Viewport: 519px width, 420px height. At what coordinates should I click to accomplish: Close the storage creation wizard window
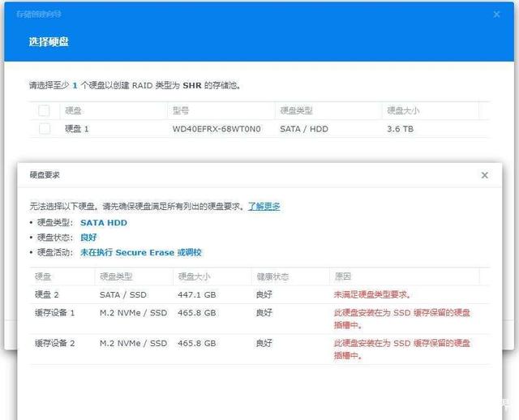coord(496,14)
